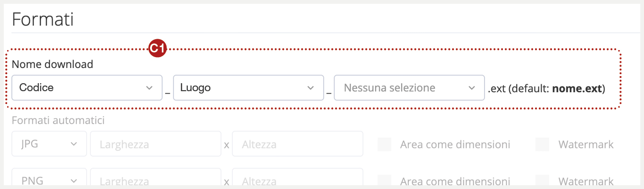
Task: Click the red C1 annotation badge
Action: tap(157, 49)
